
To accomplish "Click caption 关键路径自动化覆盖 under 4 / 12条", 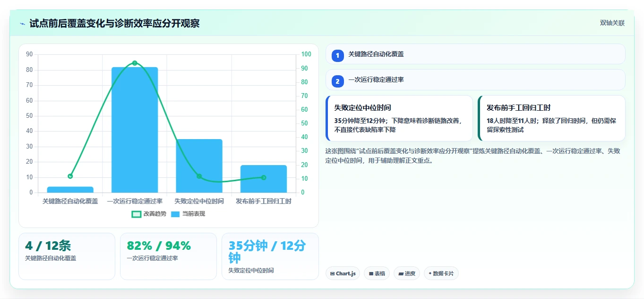I will point(51,258).
